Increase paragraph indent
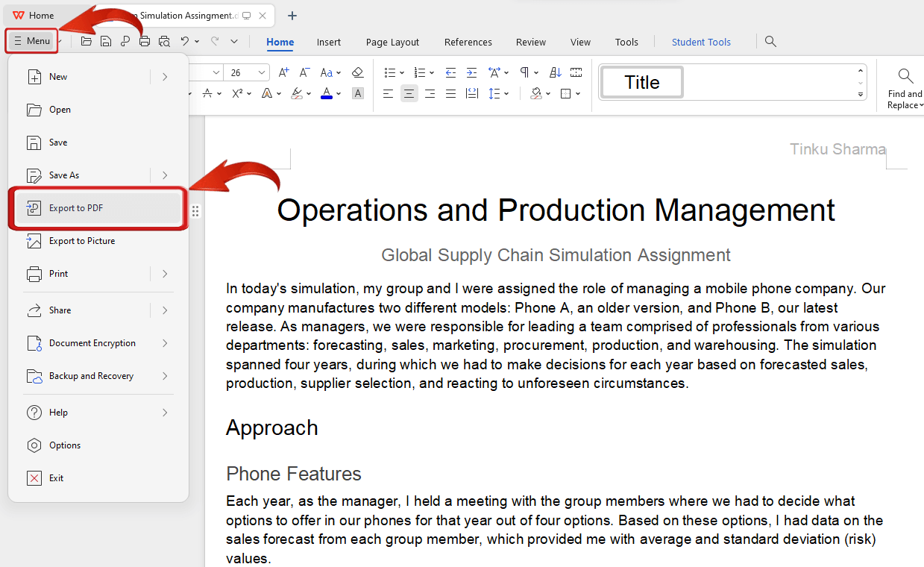The width and height of the screenshot is (924, 567). point(471,72)
